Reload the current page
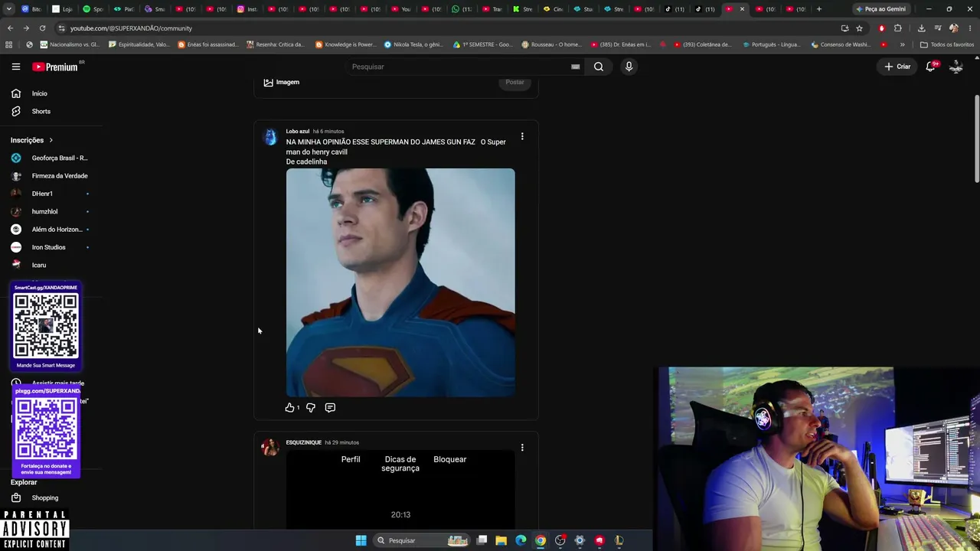 click(x=42, y=28)
